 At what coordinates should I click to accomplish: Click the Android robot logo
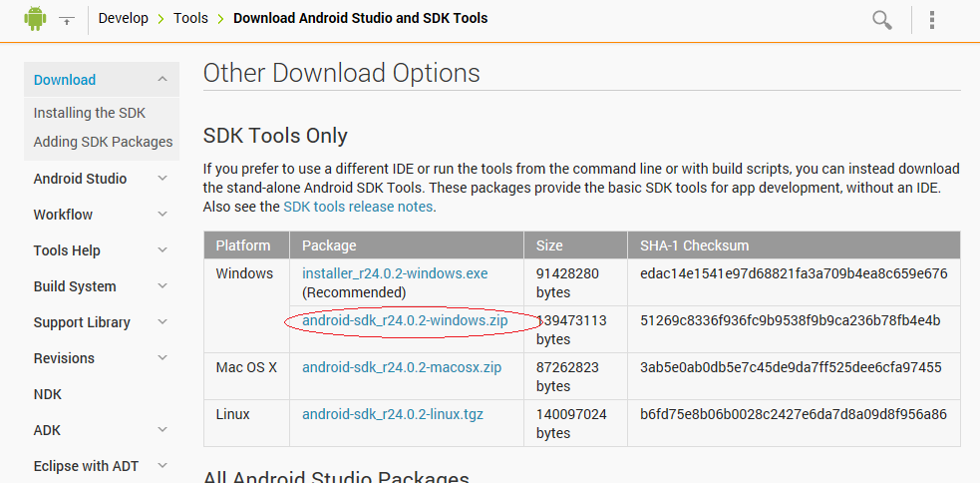point(36,18)
